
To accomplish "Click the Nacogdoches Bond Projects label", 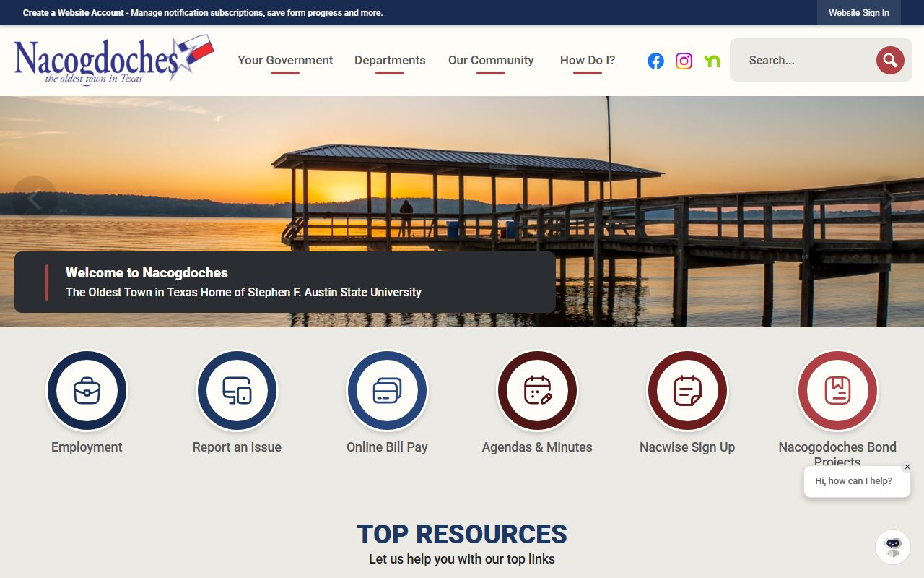I will 837,454.
